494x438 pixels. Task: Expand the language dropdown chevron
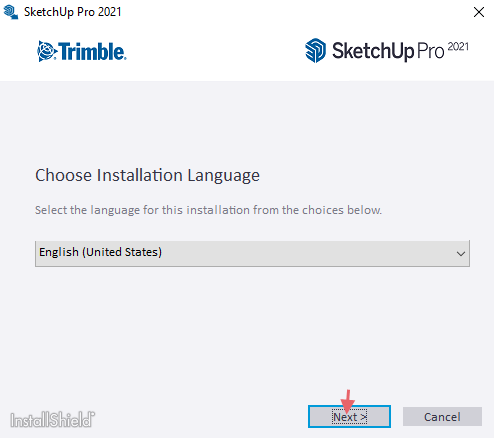coord(461,254)
